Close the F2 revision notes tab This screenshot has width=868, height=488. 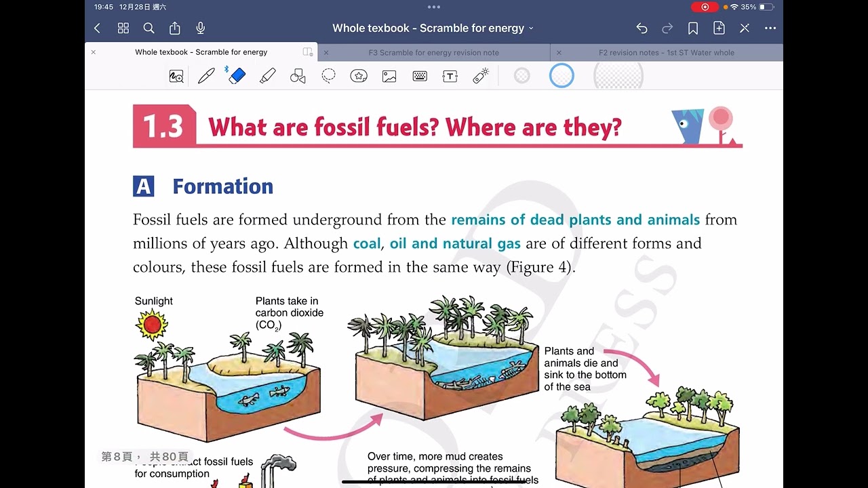tap(559, 52)
